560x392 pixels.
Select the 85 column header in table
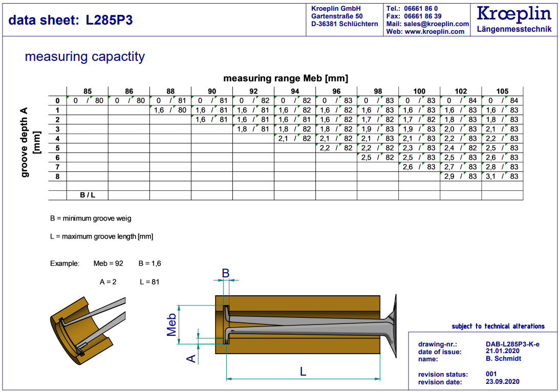point(88,91)
